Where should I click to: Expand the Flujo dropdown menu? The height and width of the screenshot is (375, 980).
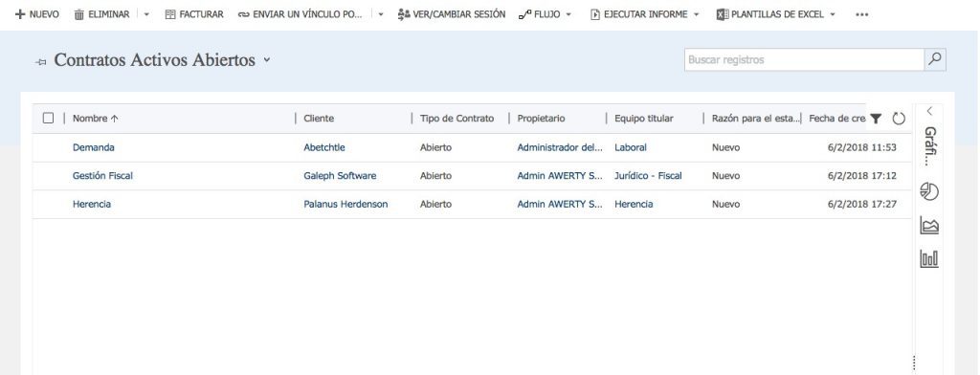pyautogui.click(x=546, y=14)
